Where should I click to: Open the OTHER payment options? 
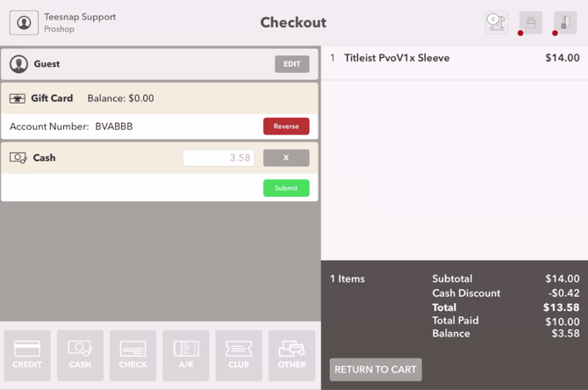click(291, 355)
